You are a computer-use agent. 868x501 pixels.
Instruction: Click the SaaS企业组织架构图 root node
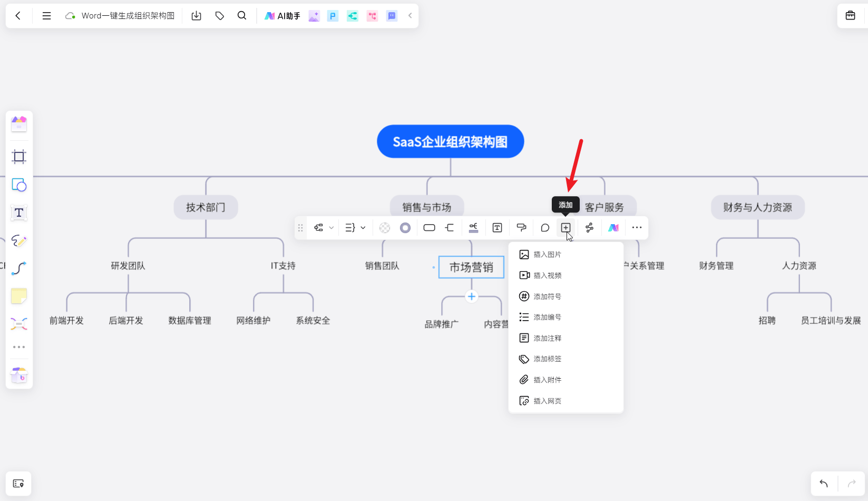pos(450,141)
